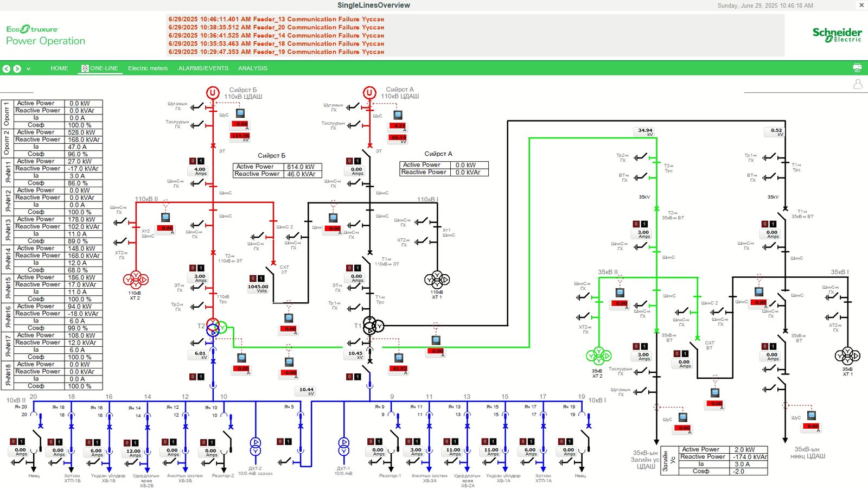
Task: Go forward with the right navigation arrow
Action: click(17, 69)
